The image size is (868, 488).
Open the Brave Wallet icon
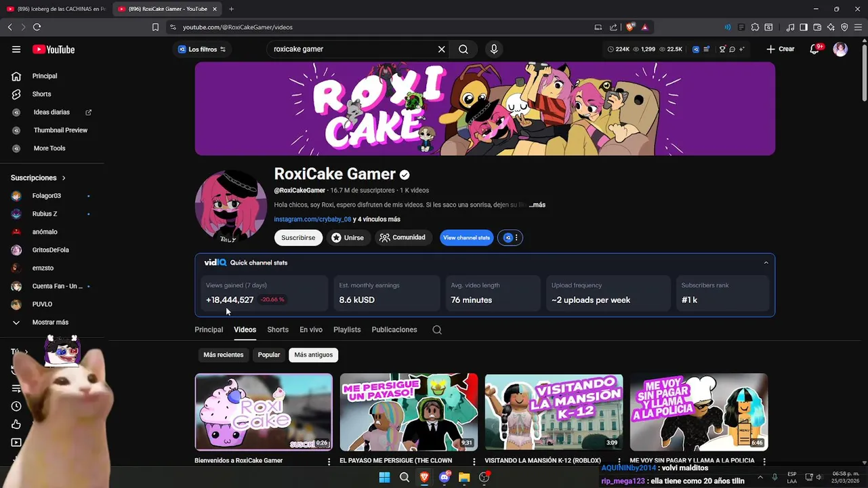(817, 27)
